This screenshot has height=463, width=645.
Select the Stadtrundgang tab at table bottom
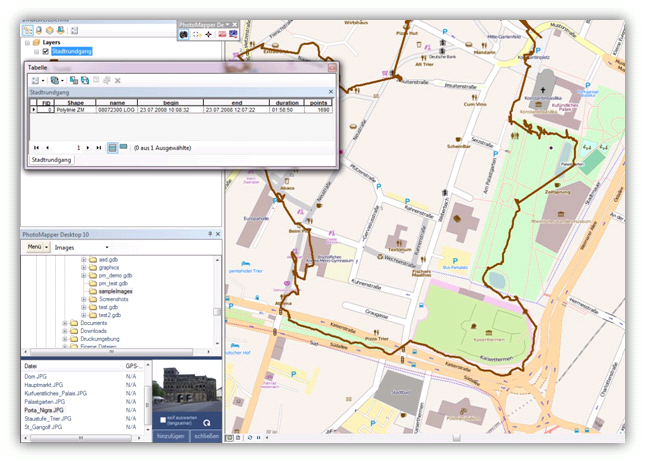point(49,159)
